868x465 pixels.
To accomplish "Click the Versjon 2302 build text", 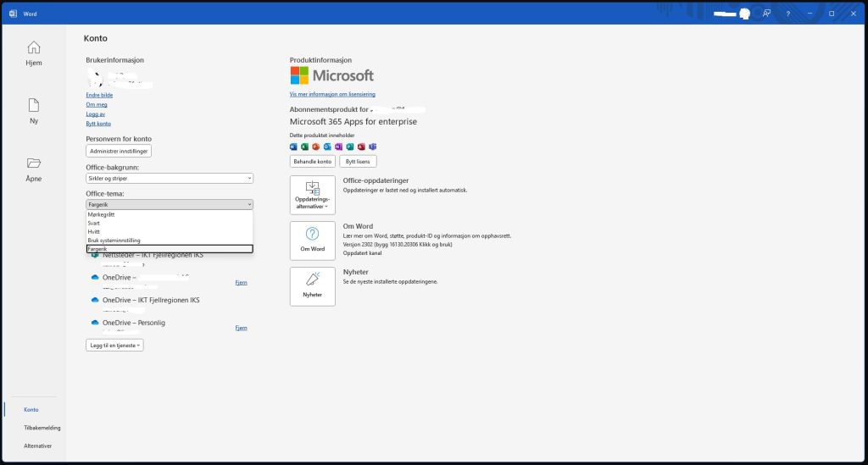I will click(398, 245).
